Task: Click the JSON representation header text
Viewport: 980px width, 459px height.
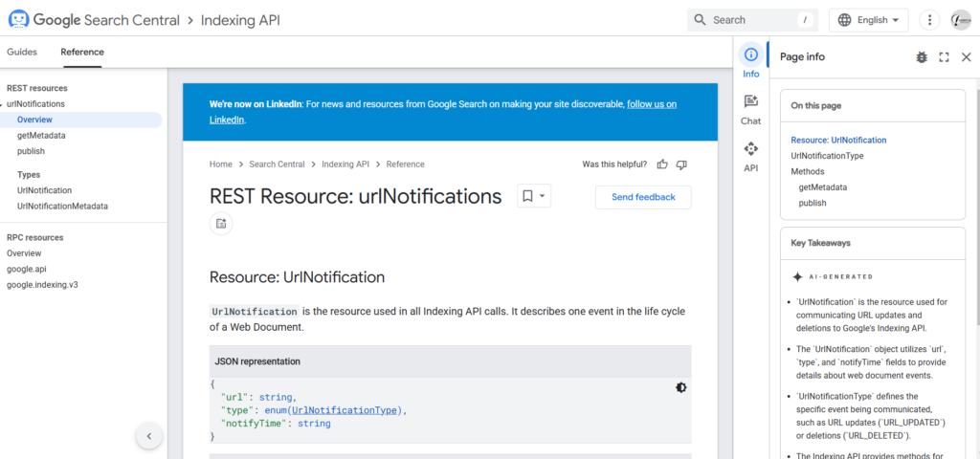Action: click(x=257, y=361)
